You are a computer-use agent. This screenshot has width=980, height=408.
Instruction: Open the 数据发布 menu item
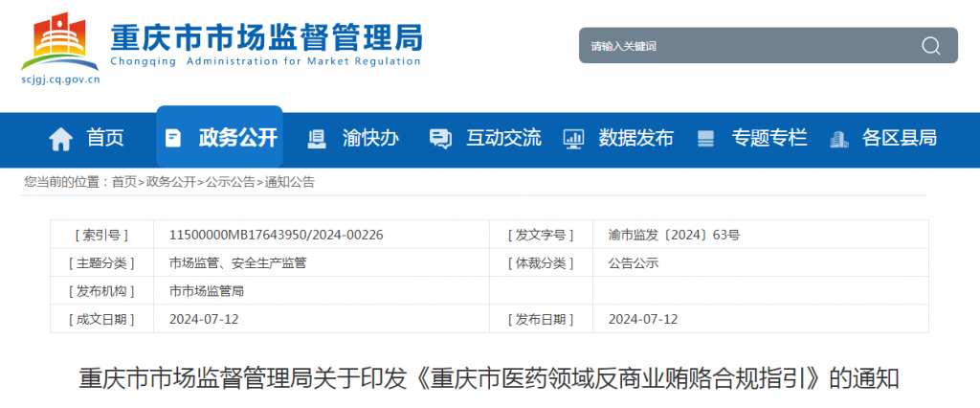point(636,138)
